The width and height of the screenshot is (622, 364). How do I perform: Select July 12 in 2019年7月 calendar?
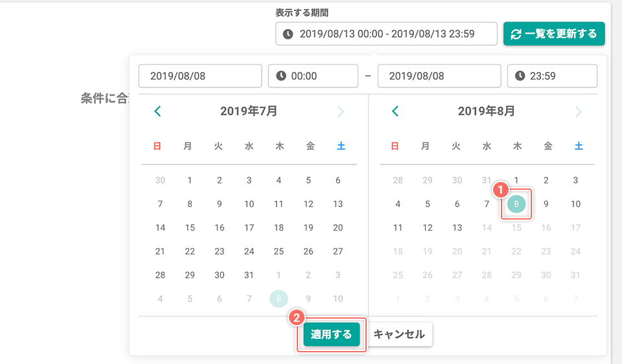click(308, 204)
